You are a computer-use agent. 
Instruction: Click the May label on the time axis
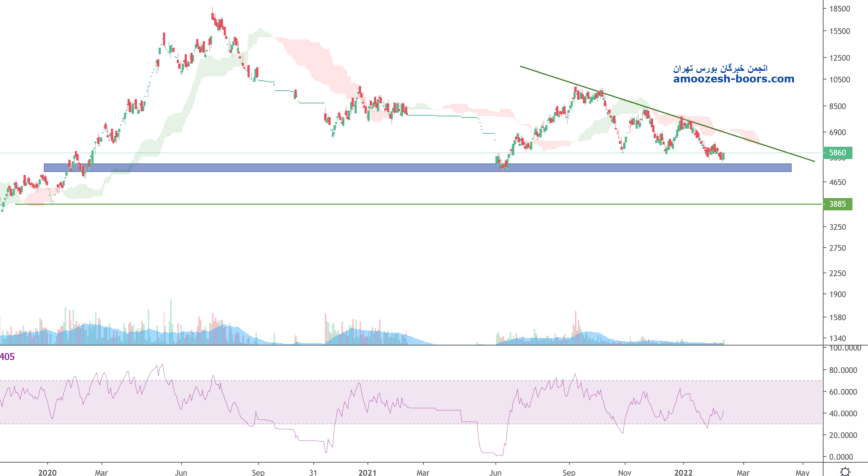[802, 472]
